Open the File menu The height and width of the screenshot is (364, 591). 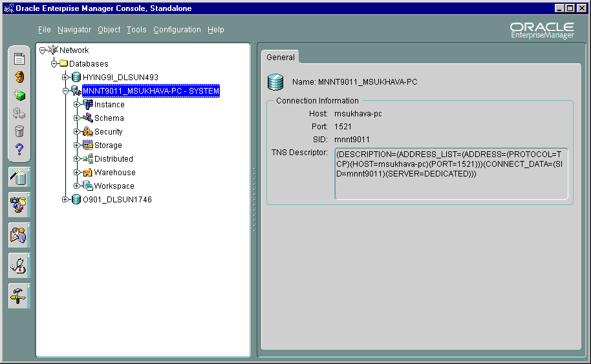pyautogui.click(x=44, y=29)
